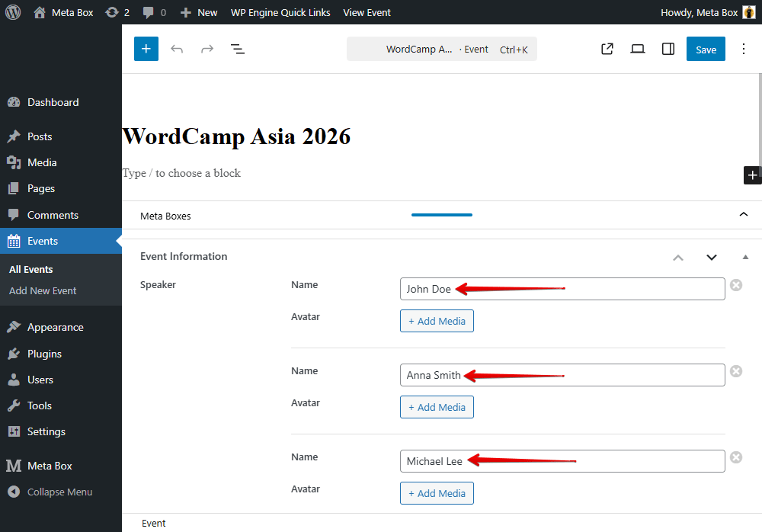This screenshot has height=532, width=762.
Task: Click the block inserter plus button
Action: tap(146, 49)
